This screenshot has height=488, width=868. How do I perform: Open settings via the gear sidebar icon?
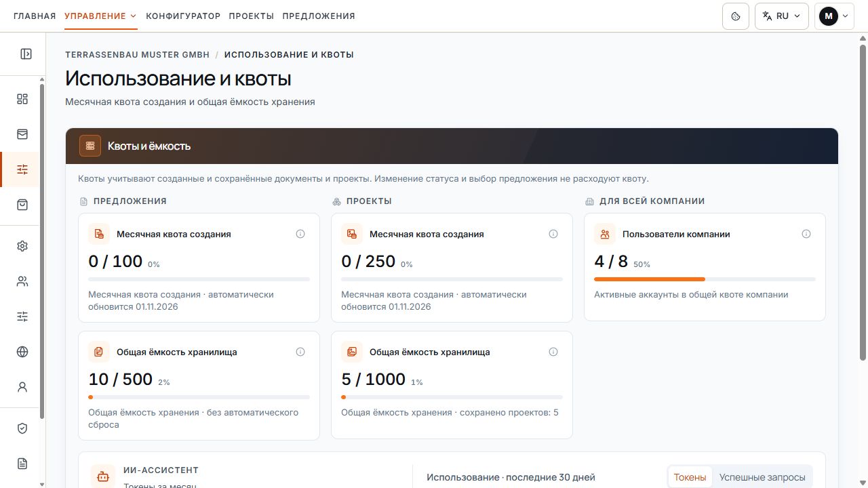coord(22,246)
